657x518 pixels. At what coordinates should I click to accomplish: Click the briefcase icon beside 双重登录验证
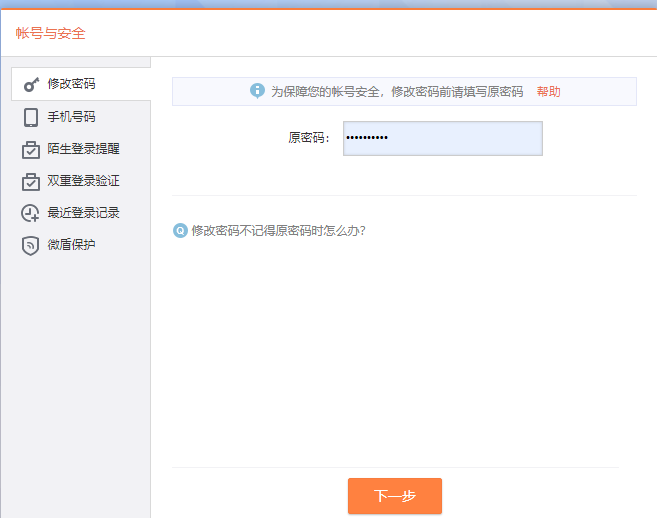31,181
